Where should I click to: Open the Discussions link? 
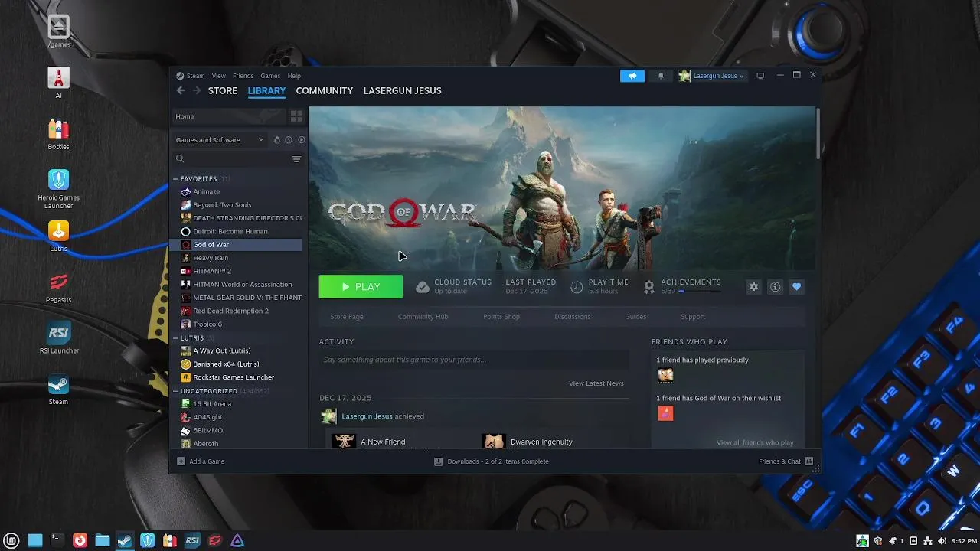(573, 317)
